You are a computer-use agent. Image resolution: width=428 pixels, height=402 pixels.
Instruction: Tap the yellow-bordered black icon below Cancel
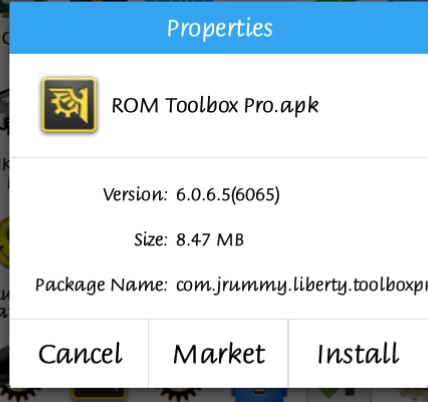(99, 394)
